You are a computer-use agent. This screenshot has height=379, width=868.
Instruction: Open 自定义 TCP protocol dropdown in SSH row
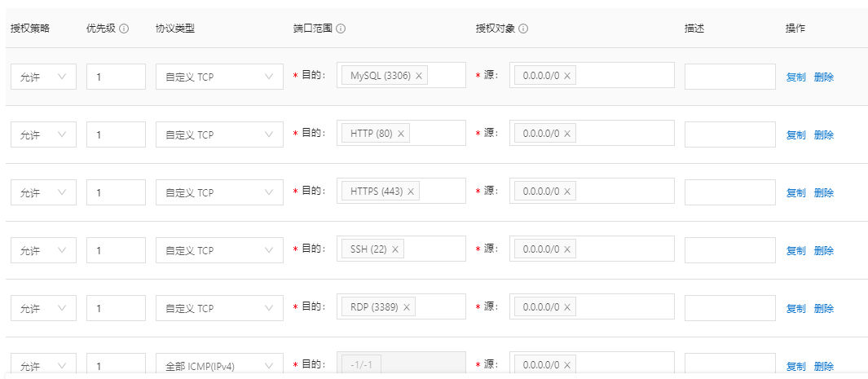click(220, 250)
